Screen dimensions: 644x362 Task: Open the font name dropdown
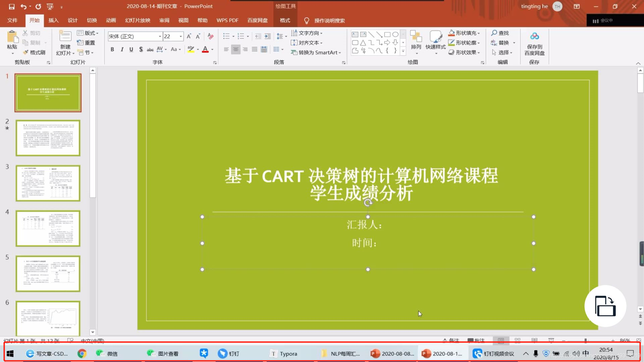click(x=160, y=36)
